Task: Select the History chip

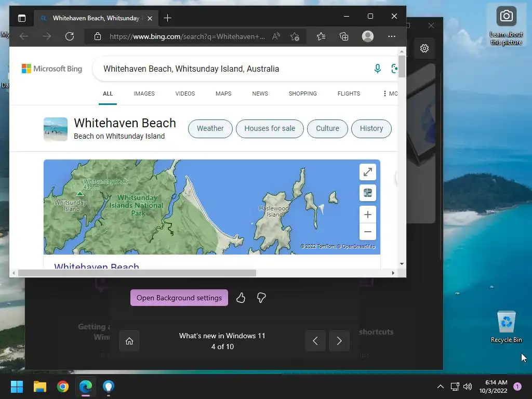Action: pos(371,129)
